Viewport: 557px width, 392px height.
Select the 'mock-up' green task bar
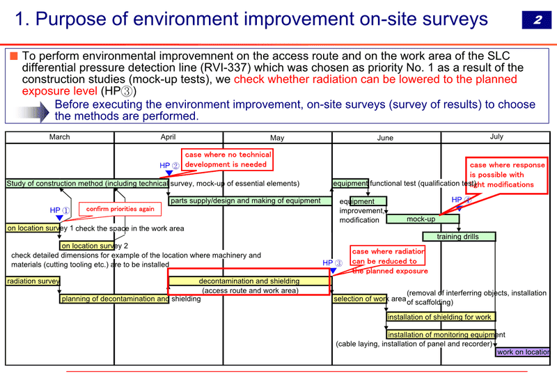tap(423, 219)
